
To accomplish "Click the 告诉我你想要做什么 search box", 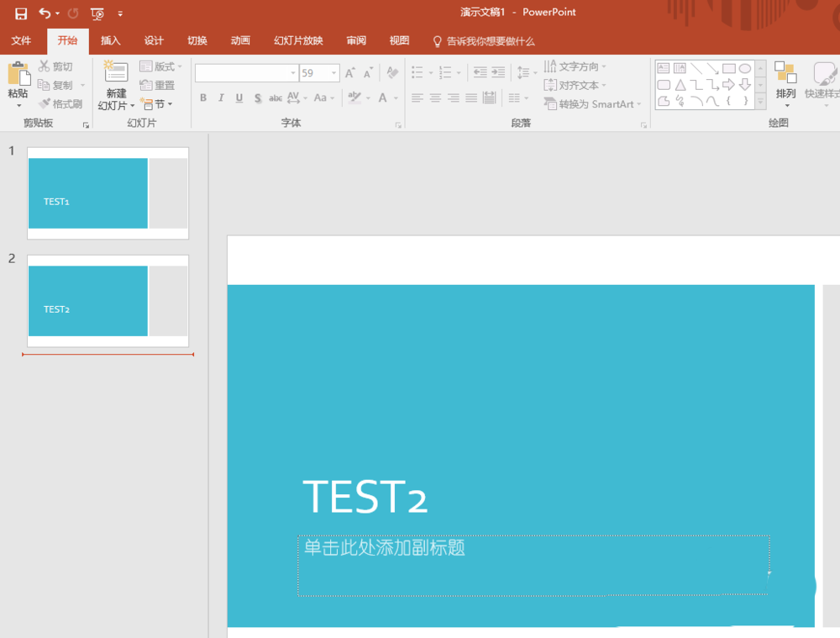I will 484,41.
